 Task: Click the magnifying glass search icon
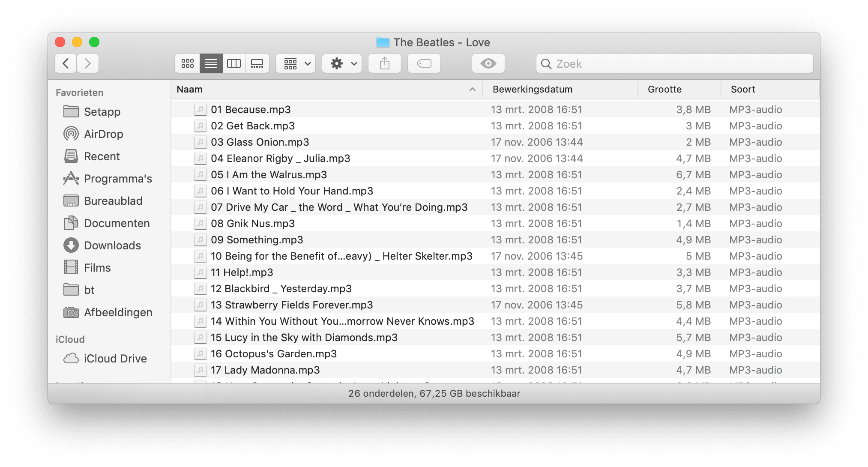click(546, 64)
